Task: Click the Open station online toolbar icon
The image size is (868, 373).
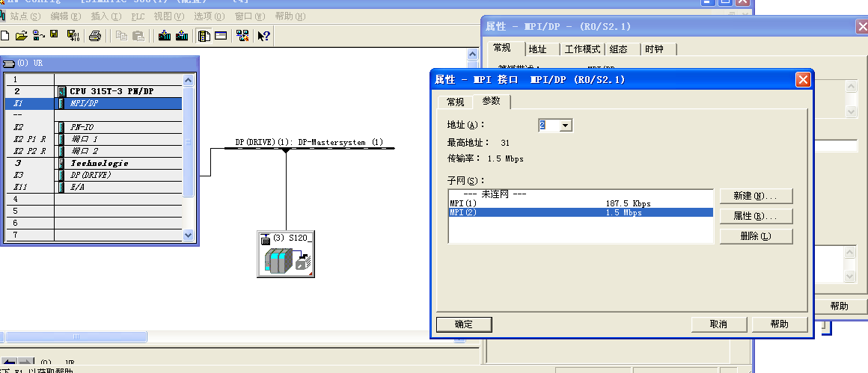Action: click(x=38, y=36)
